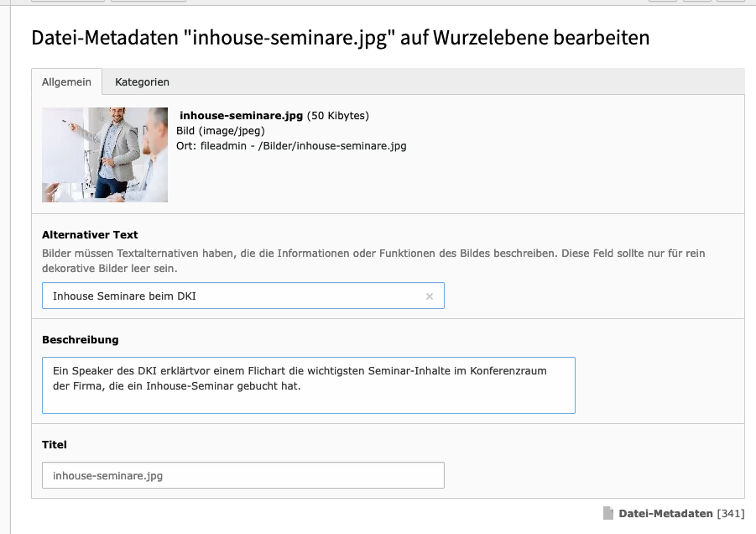
Task: Click the bold inhouse-seminare.jpg file name
Action: pos(242,116)
